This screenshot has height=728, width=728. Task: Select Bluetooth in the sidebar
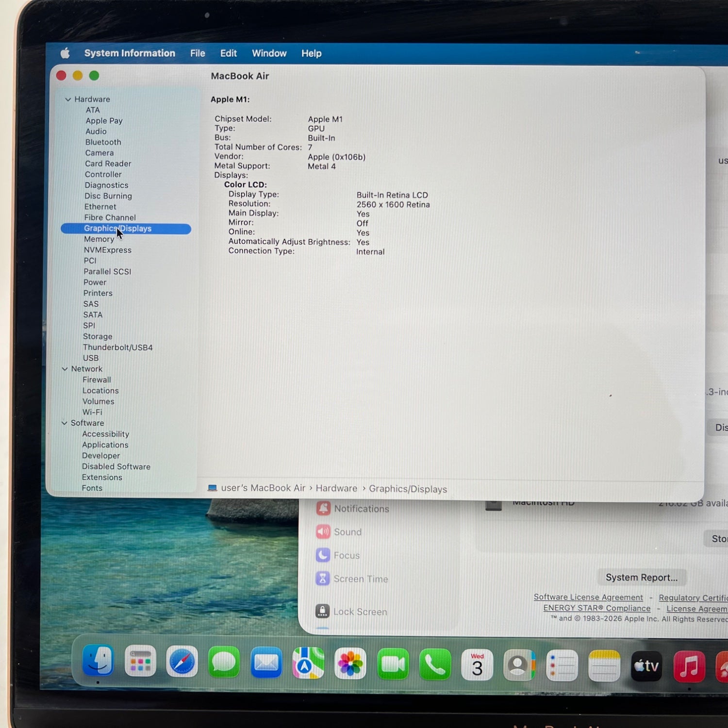[x=103, y=142]
